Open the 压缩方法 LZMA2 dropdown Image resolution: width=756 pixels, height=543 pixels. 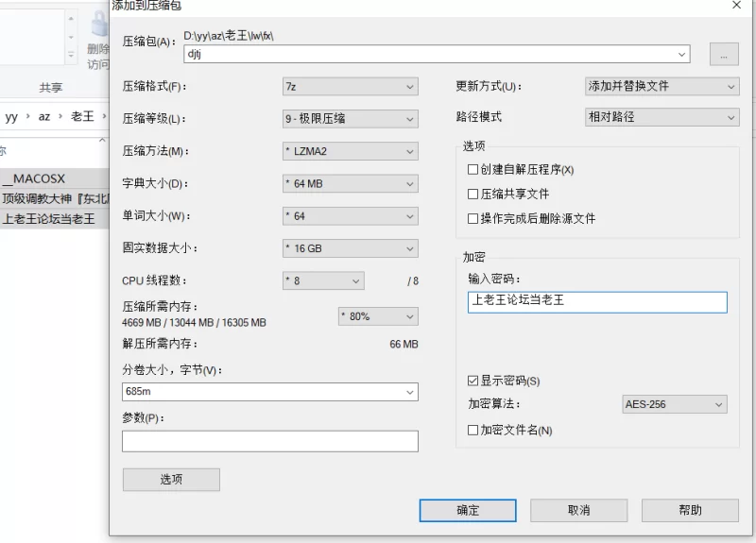[350, 151]
